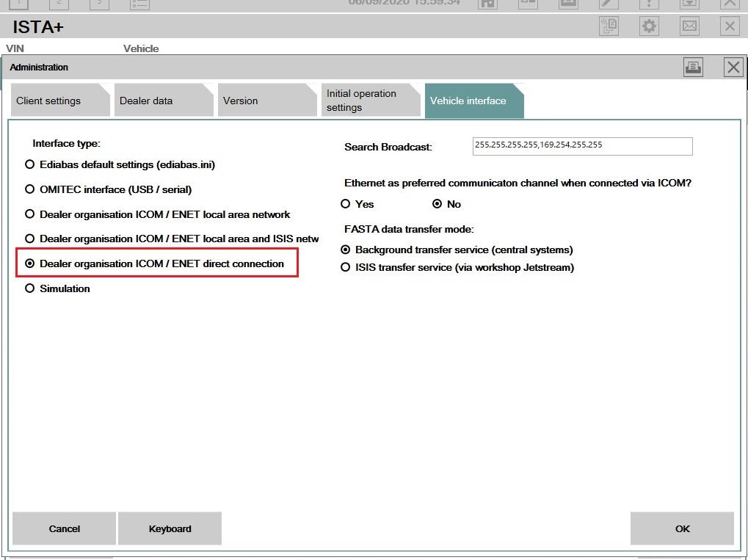The image size is (748, 560).
Task: Click the Vehicle header label
Action: tap(141, 48)
